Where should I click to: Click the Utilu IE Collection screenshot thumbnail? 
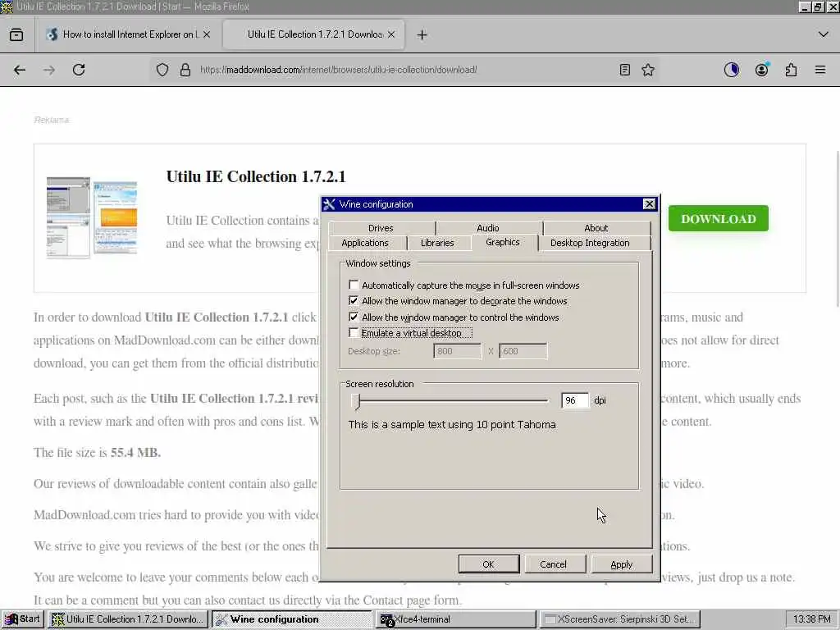(x=92, y=218)
